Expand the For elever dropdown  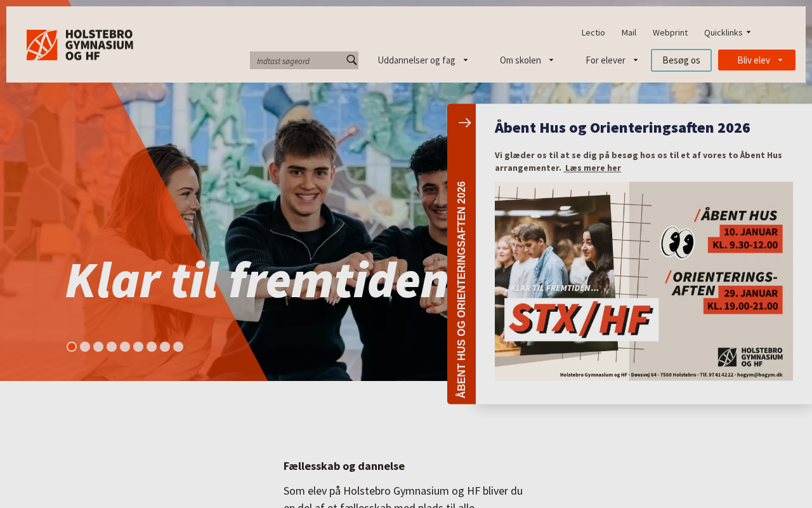tap(612, 60)
